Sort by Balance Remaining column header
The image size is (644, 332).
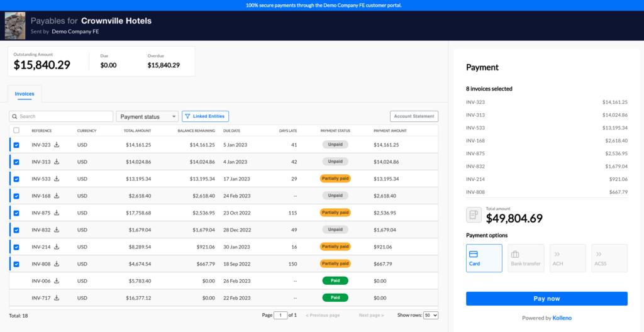pos(196,131)
